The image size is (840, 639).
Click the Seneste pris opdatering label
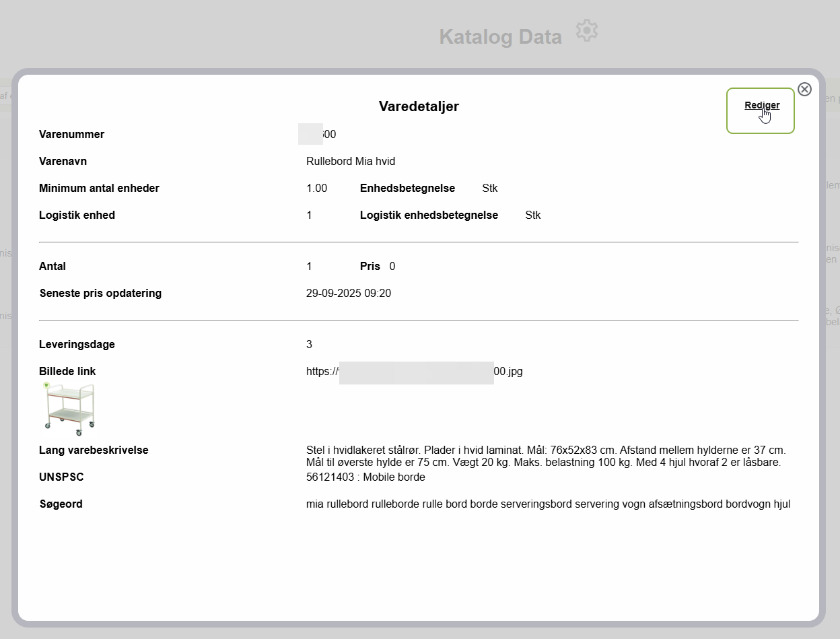100,294
